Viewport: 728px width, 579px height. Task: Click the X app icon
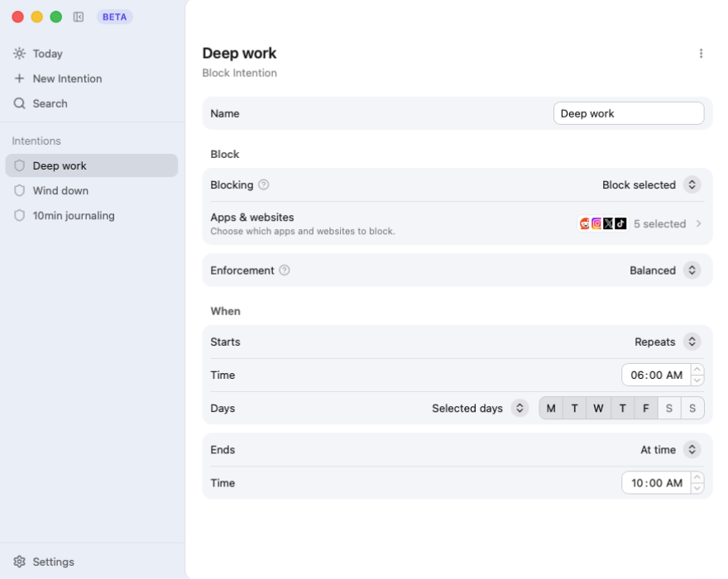(608, 224)
